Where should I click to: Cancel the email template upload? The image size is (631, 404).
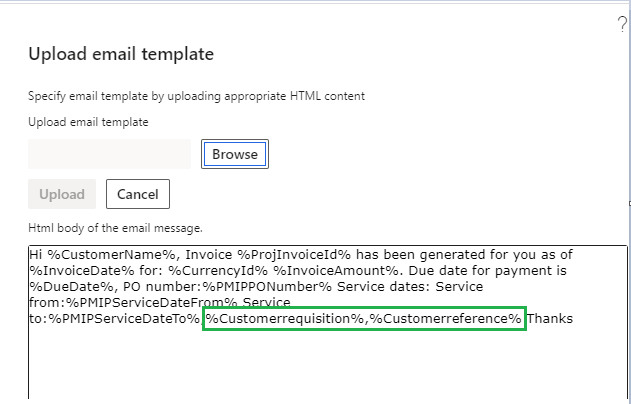click(x=138, y=194)
